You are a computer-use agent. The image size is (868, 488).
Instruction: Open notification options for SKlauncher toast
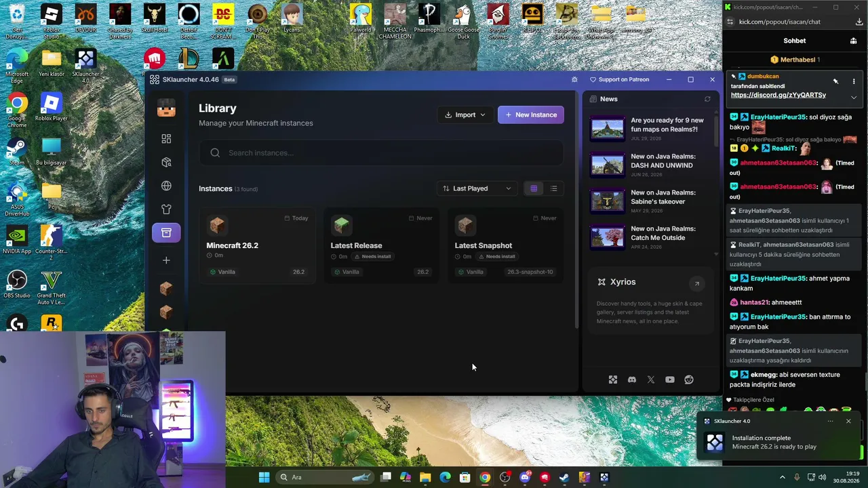(x=830, y=421)
